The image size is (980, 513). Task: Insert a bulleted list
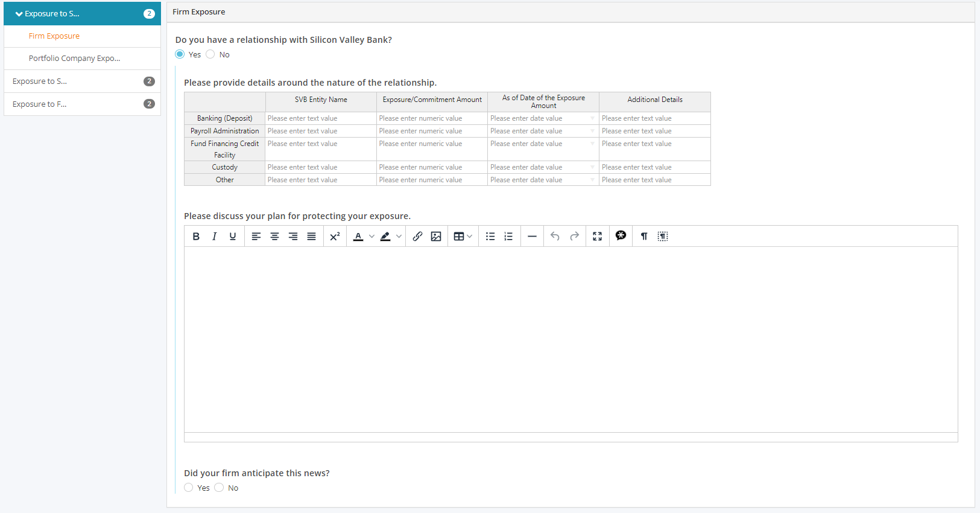490,237
